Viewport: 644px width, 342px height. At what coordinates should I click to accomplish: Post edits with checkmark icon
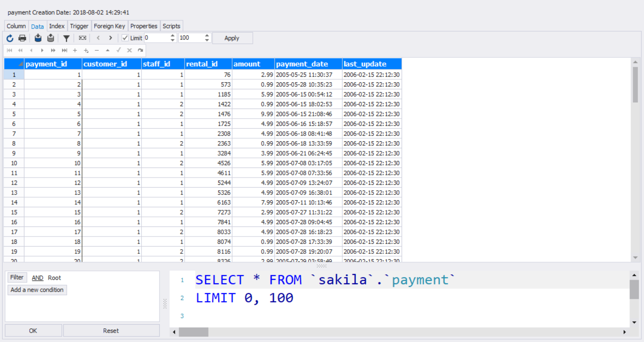click(x=119, y=50)
